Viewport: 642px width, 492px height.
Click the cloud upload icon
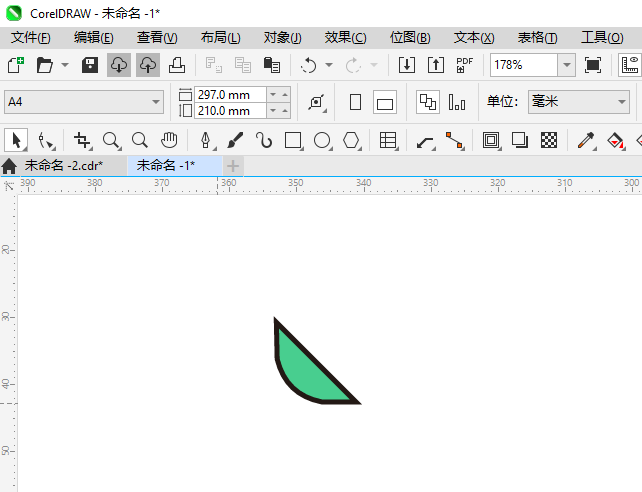(x=148, y=65)
